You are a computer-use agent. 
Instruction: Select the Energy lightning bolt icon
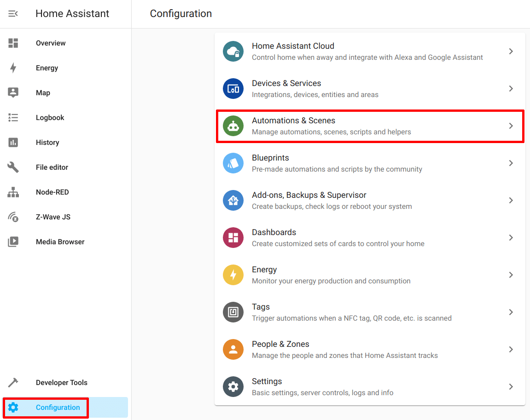click(233, 275)
